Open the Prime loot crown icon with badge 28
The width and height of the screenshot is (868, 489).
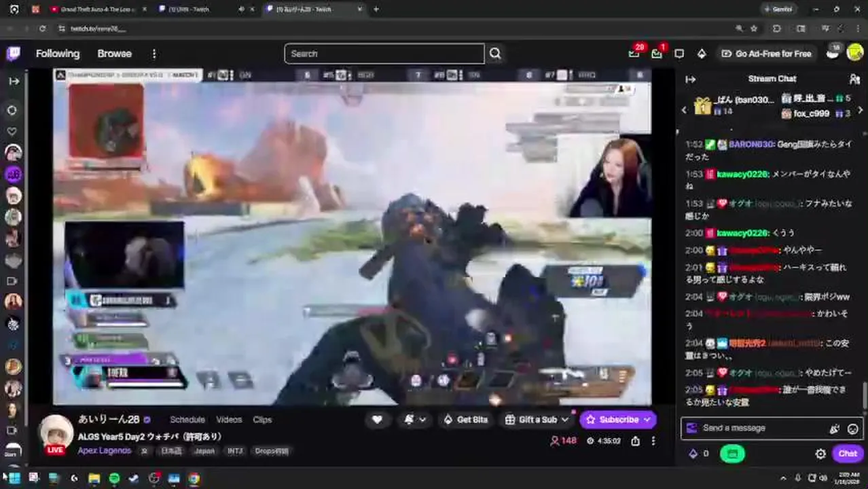634,54
